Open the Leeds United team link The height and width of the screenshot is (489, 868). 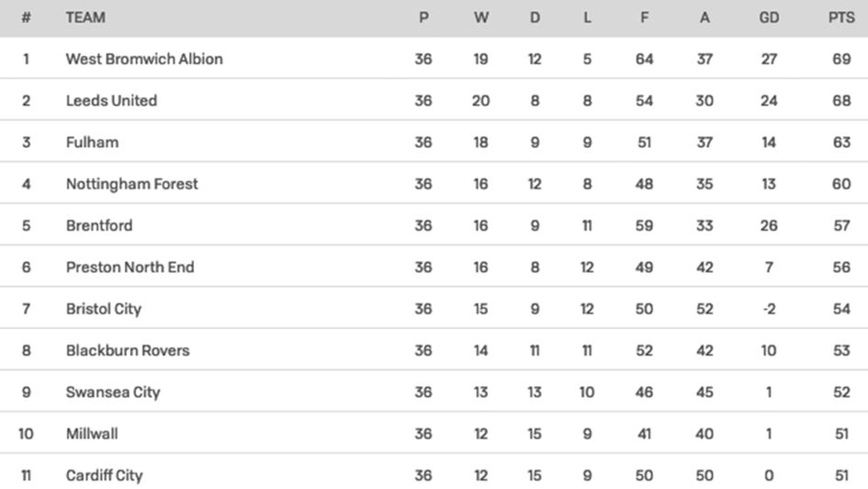pos(111,100)
